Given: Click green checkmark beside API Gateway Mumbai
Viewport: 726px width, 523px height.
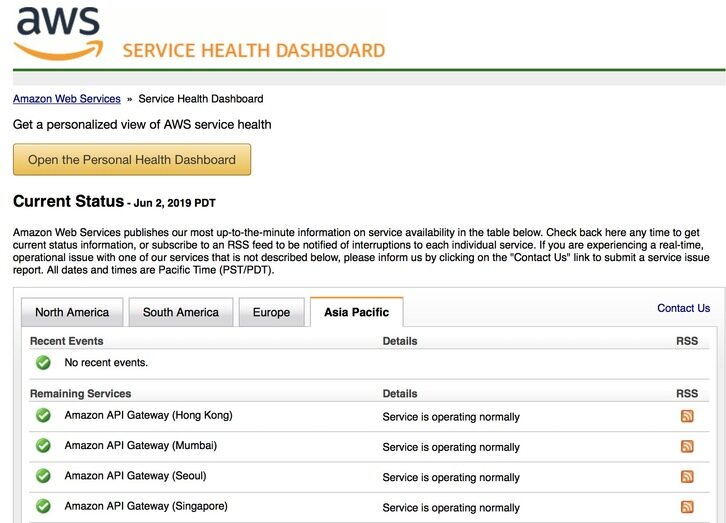Looking at the screenshot, I should click(43, 445).
